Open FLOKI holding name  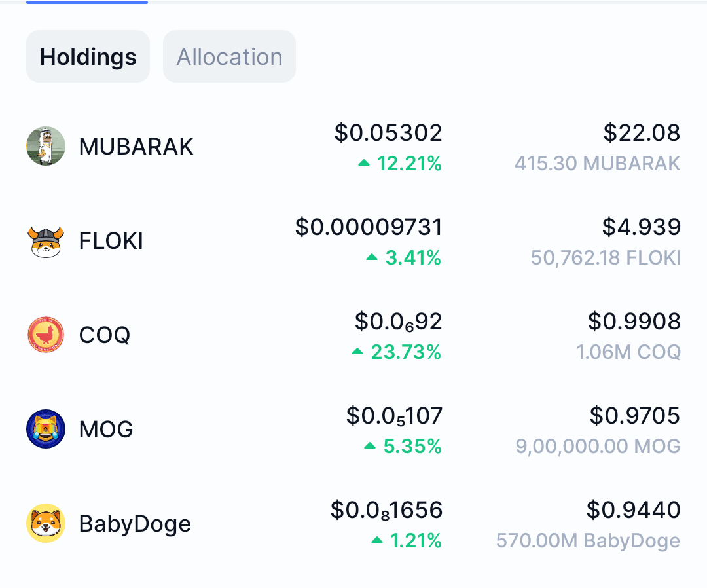[x=111, y=241]
